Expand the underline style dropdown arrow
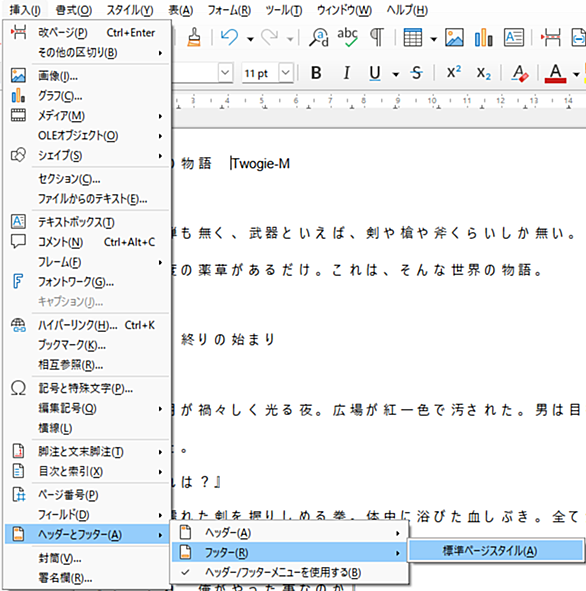This screenshot has height=591, width=586. coord(396,74)
